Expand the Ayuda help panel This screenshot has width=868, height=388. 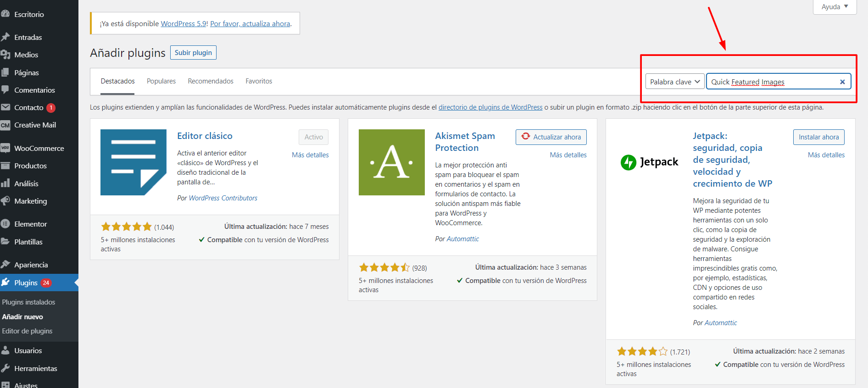pos(835,7)
